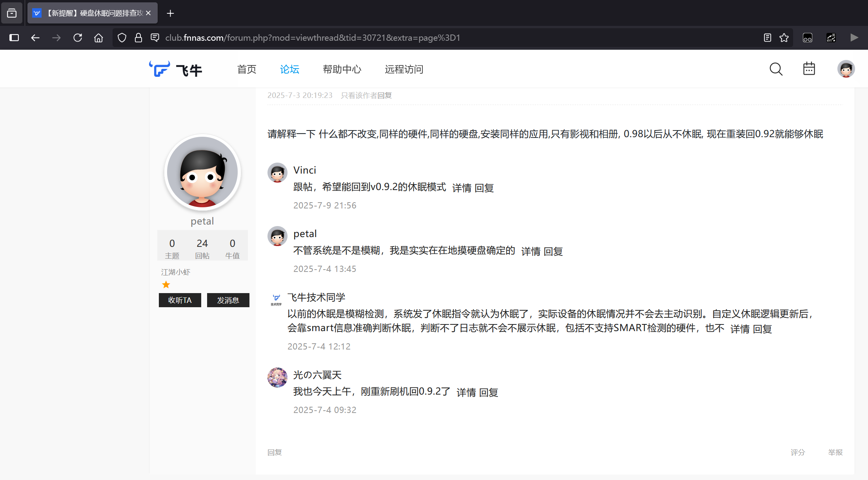The height and width of the screenshot is (480, 868).
Task: Click the browser reload button
Action: (78, 38)
